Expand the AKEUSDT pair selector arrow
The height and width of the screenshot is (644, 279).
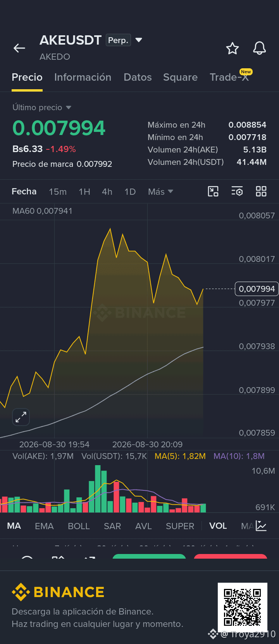coord(139,40)
